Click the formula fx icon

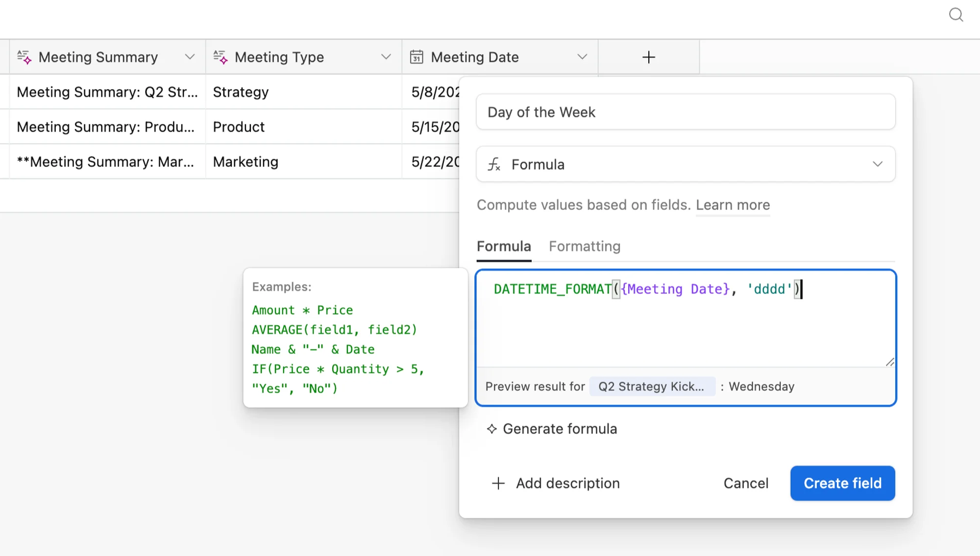tap(494, 165)
